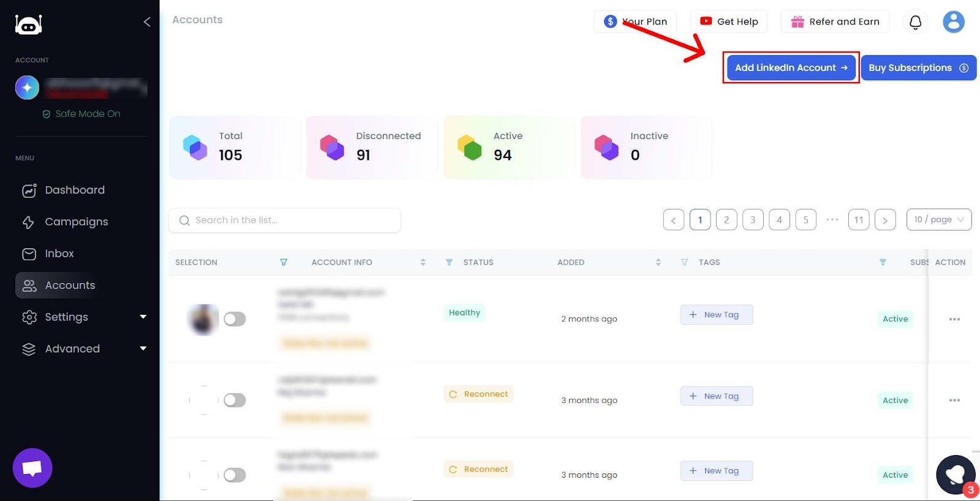Screen dimensions: 980x501
Task: Open the support chat bubble with 3 badge
Action: (956, 475)
